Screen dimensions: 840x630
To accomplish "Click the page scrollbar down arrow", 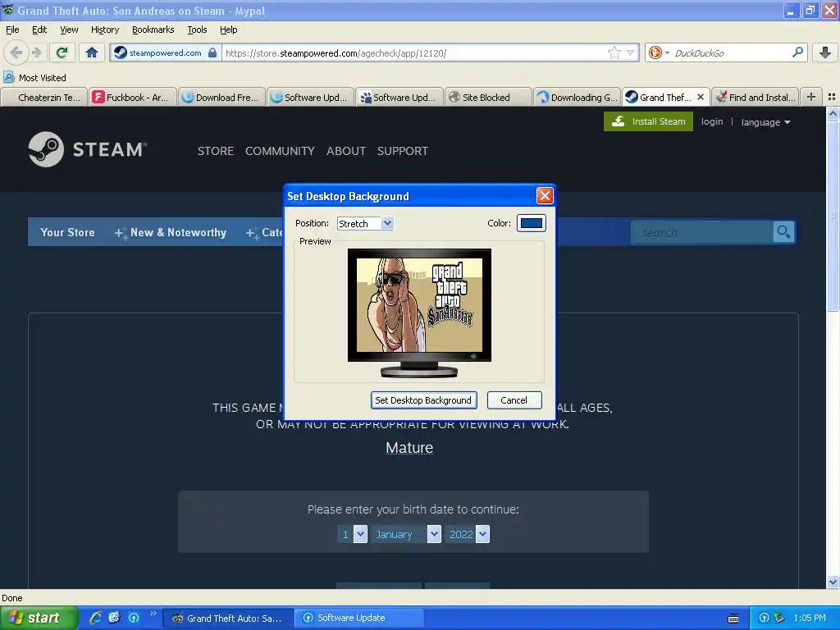I will [833, 582].
